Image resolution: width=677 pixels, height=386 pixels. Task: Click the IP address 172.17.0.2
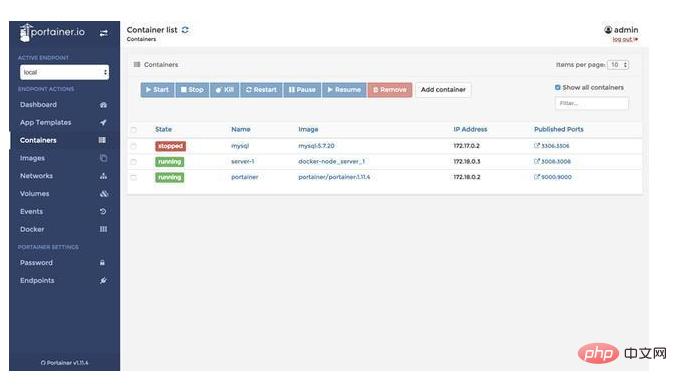pyautogui.click(x=466, y=146)
